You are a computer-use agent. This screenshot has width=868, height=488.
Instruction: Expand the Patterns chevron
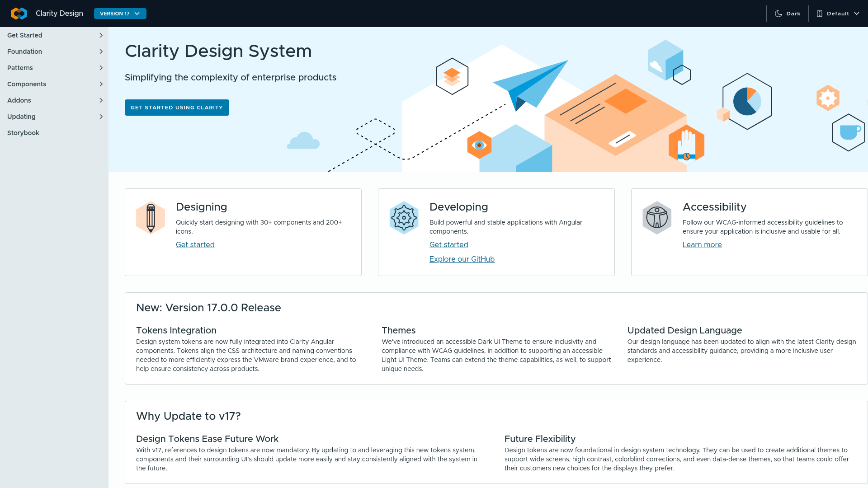(101, 68)
